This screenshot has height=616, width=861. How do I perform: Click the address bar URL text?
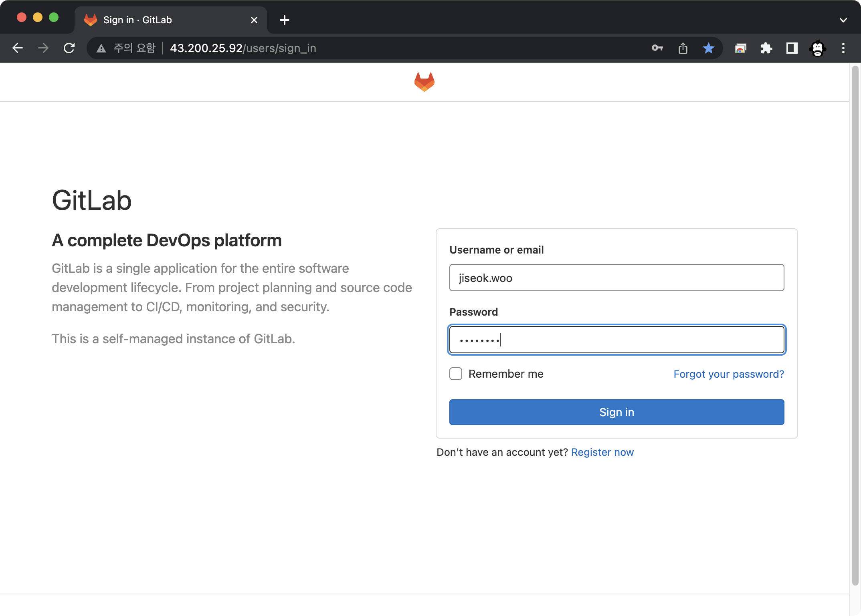(x=243, y=48)
